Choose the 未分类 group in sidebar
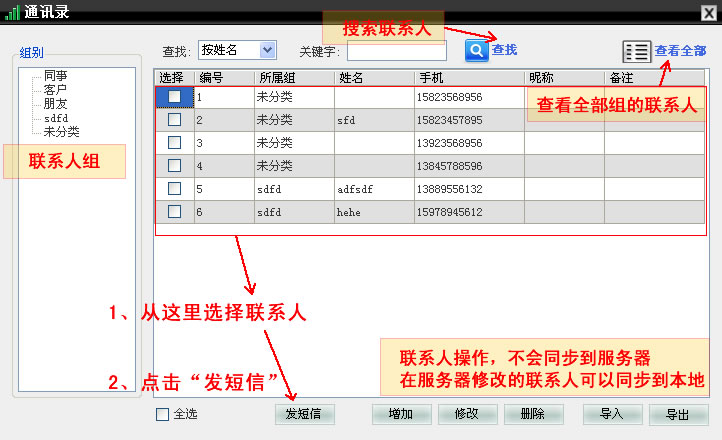 [61, 132]
